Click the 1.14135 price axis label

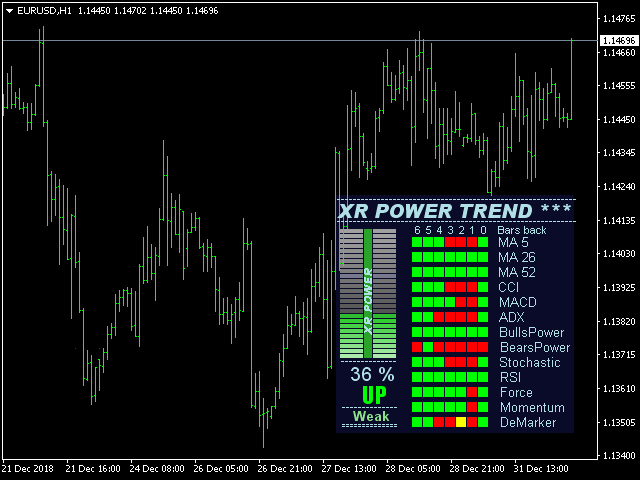pos(619,220)
